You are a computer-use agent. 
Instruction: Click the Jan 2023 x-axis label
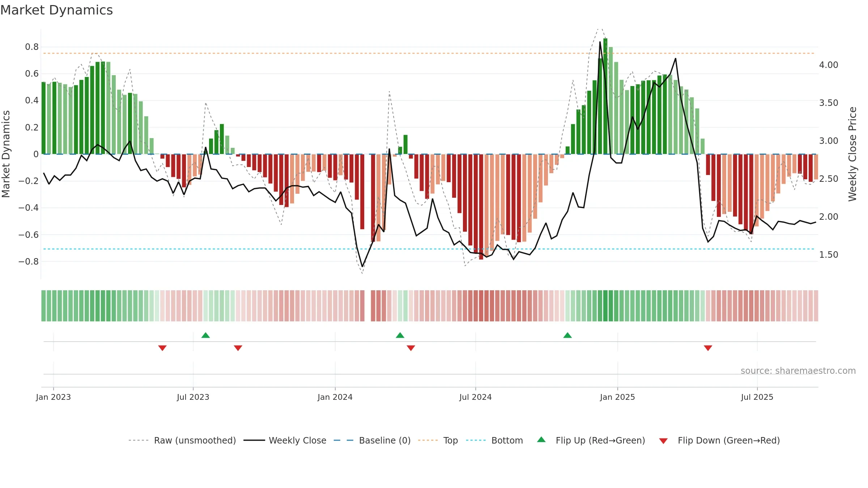(x=54, y=397)
